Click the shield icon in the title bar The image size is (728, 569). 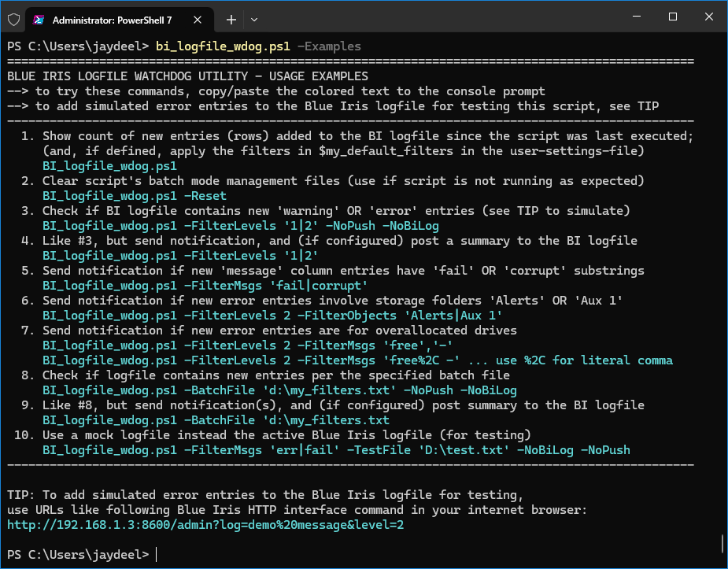[14, 20]
